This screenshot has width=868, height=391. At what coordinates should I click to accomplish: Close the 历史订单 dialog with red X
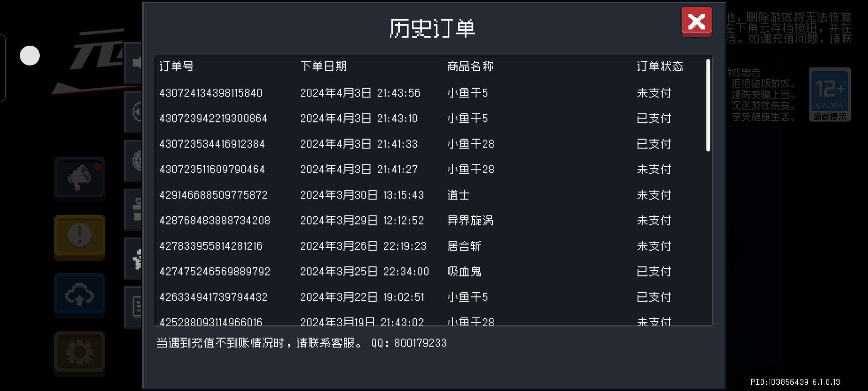click(696, 22)
